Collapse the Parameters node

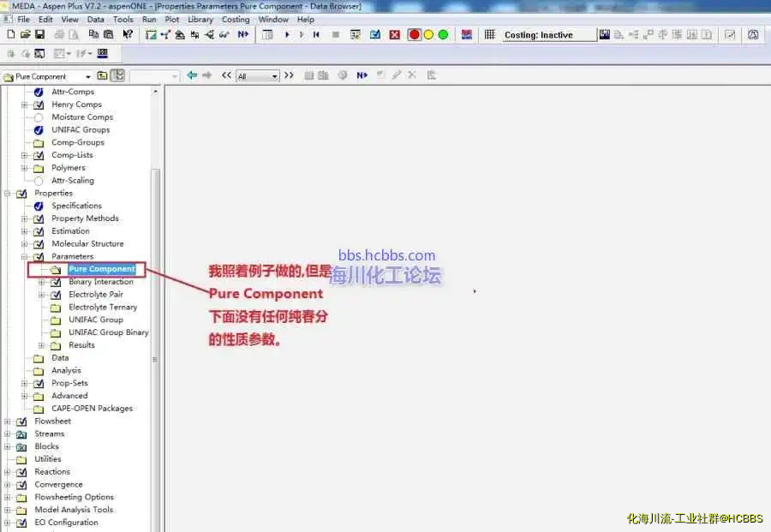tap(24, 257)
